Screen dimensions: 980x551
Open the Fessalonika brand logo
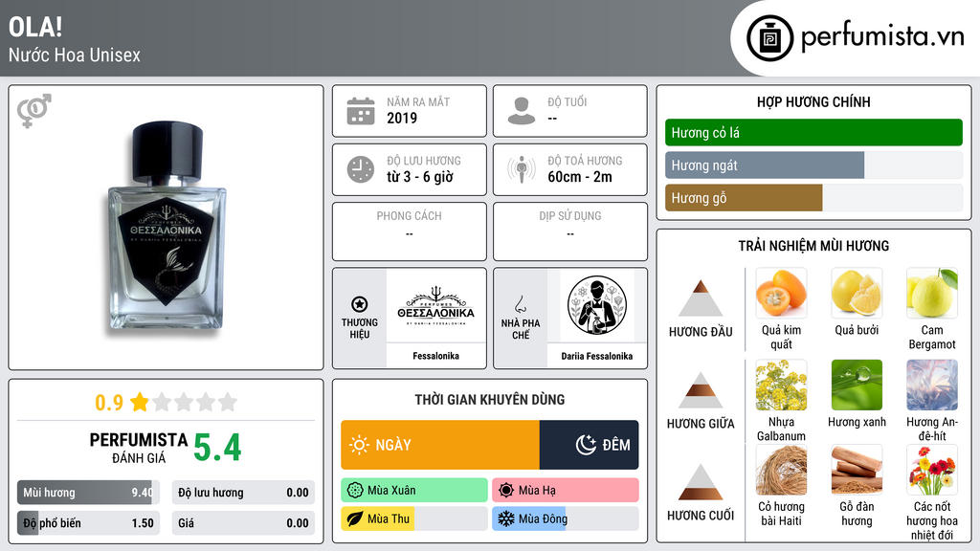coord(436,305)
